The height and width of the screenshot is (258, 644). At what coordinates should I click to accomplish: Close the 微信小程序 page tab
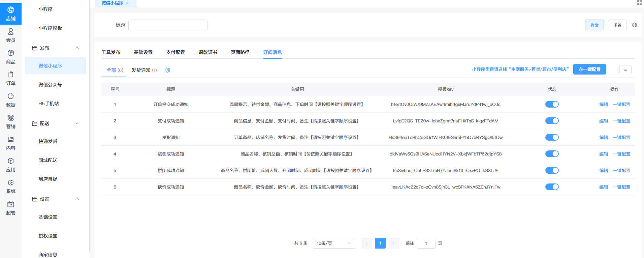127,3
